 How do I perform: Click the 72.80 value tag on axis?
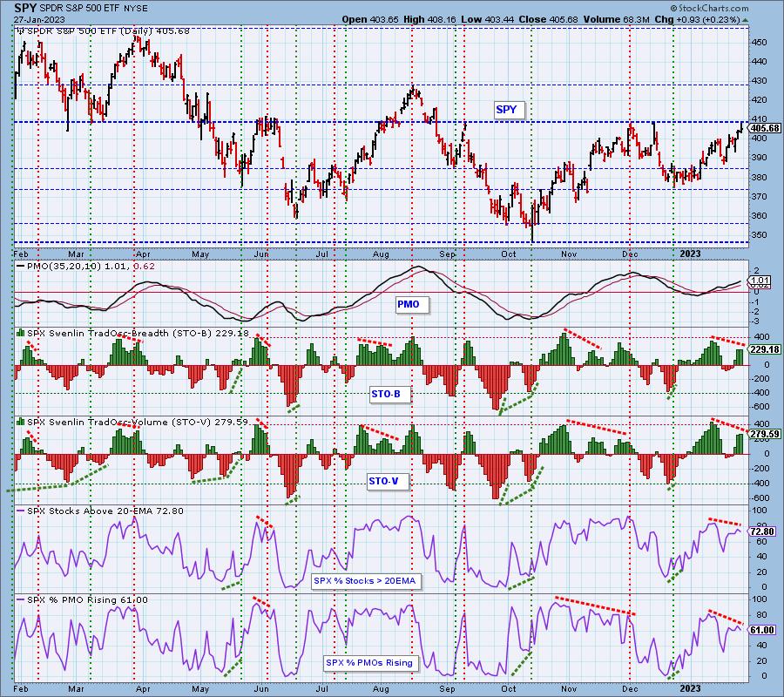763,531
